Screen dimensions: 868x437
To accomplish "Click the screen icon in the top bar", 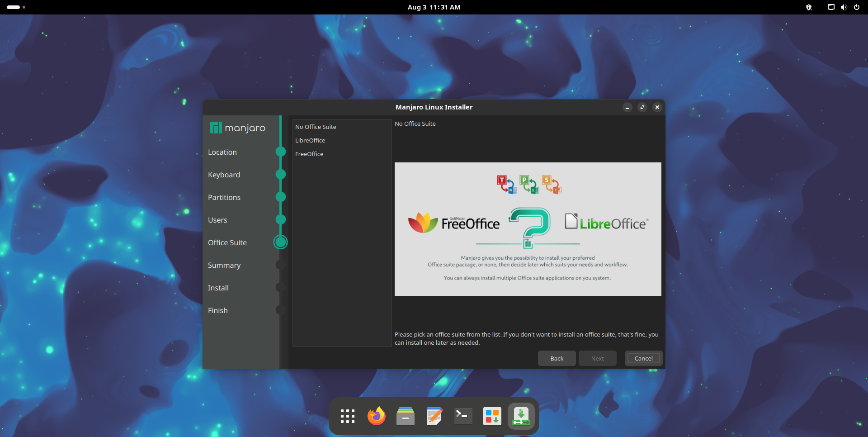I will point(831,7).
